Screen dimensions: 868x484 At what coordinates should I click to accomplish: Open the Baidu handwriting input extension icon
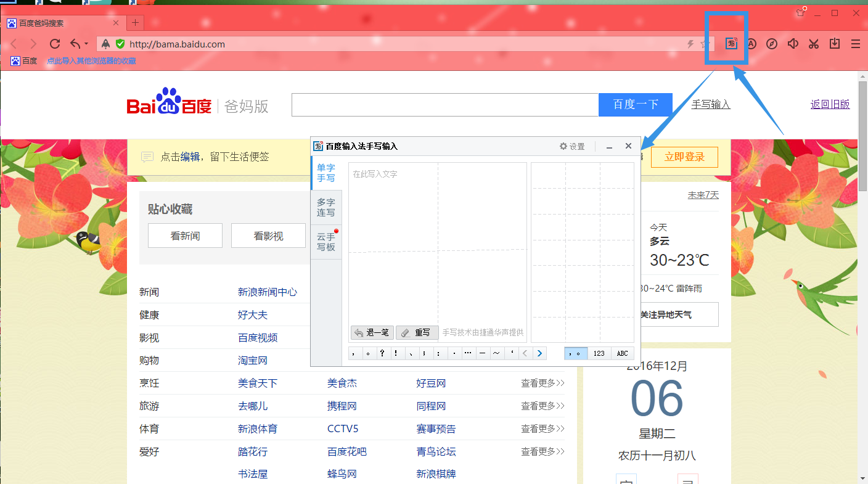click(731, 44)
